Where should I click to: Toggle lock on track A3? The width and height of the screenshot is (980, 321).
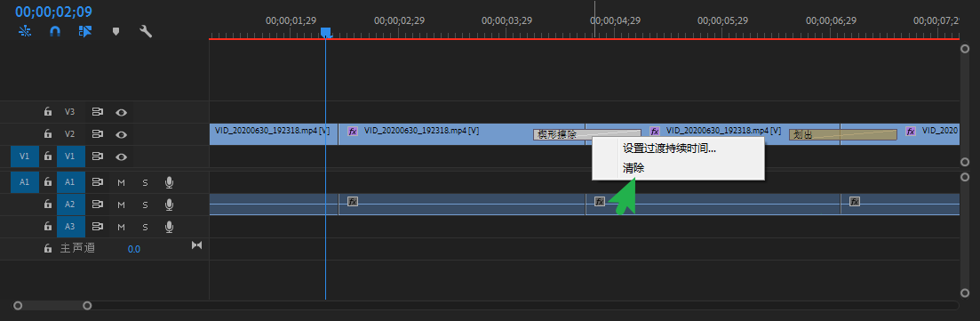[47, 227]
